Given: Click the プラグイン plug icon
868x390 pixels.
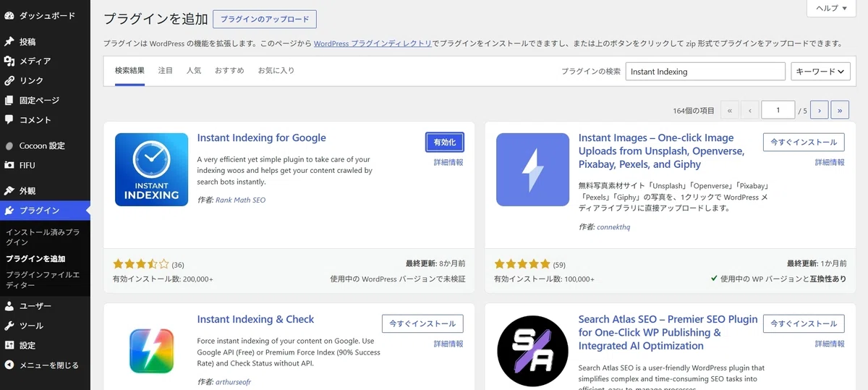Looking at the screenshot, I should coord(9,211).
